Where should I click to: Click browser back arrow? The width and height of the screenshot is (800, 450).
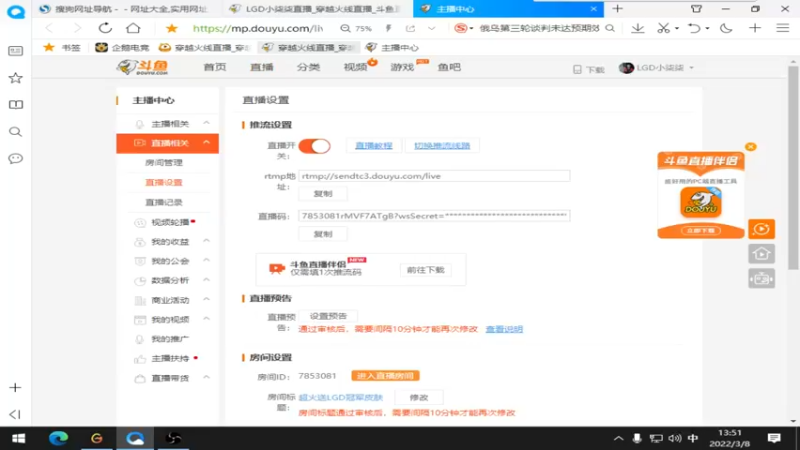click(49, 28)
